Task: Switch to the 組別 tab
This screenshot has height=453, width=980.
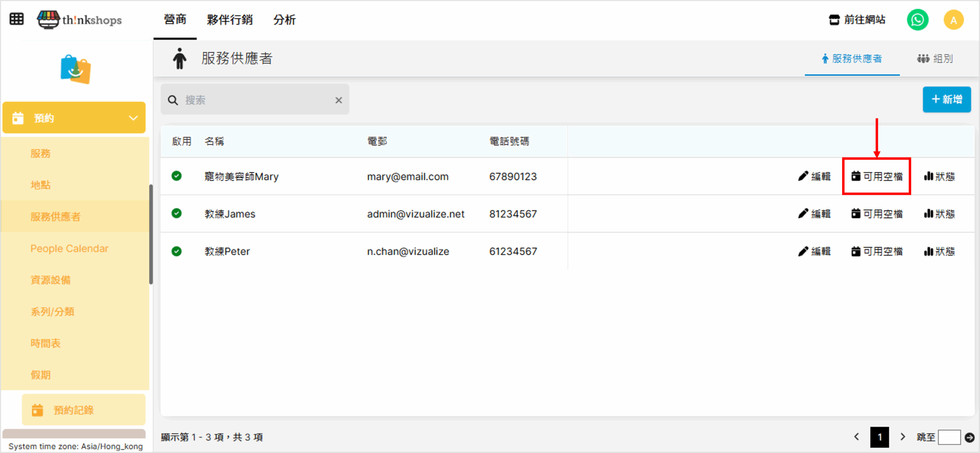Action: pos(935,59)
